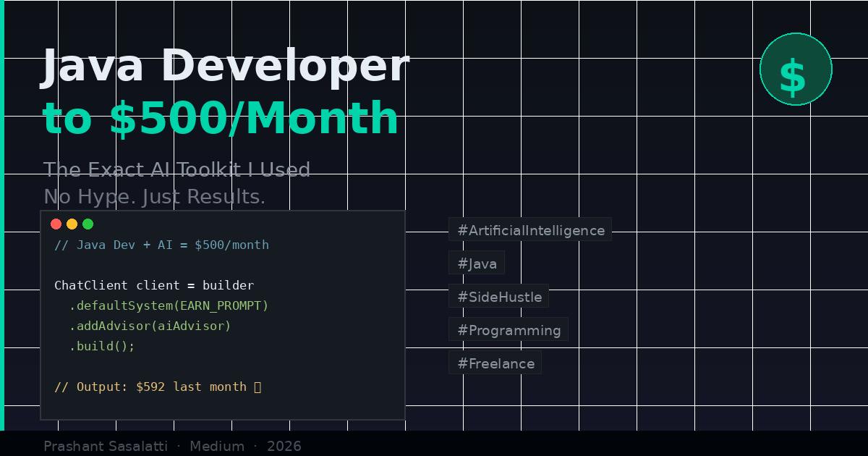Select the #SideHustle tag
Screen dimensions: 868x456
coord(499,297)
